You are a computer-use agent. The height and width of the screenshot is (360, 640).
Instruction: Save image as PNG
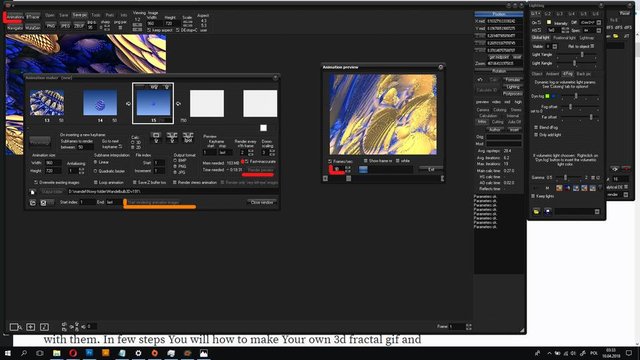[51, 26]
